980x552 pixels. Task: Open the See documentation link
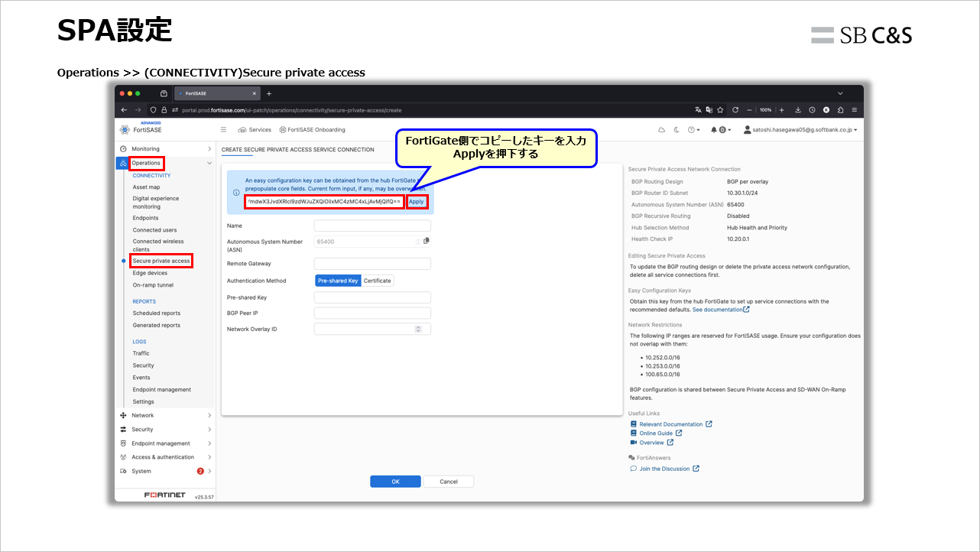tap(721, 310)
